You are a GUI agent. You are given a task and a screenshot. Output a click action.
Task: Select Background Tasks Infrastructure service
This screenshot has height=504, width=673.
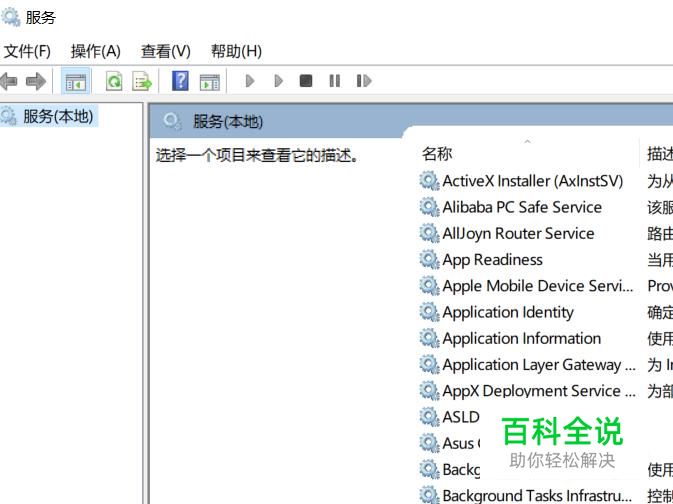click(x=537, y=495)
